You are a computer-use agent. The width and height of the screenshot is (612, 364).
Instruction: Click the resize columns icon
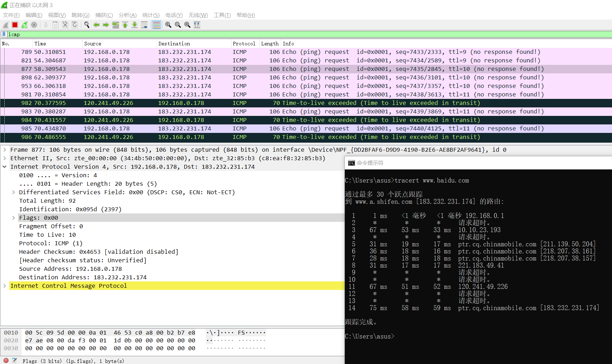click(197, 25)
